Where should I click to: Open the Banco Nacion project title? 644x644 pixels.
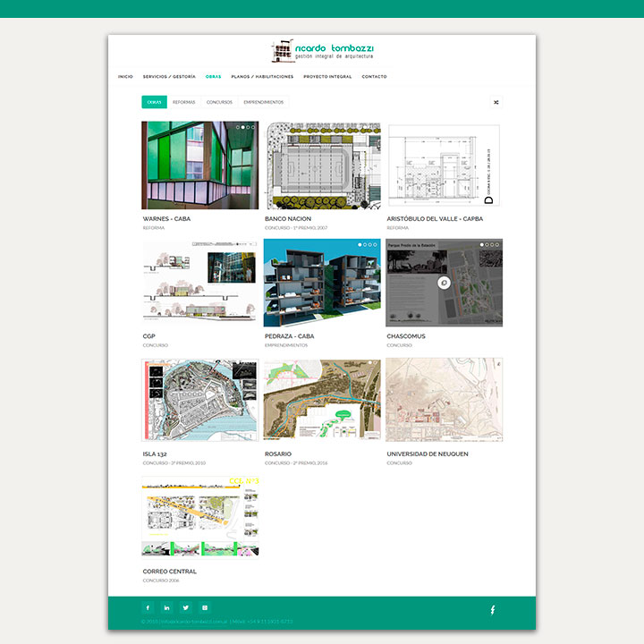pos(288,218)
